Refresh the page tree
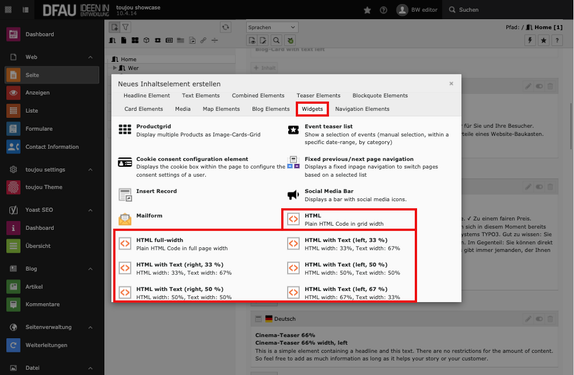 (226, 27)
